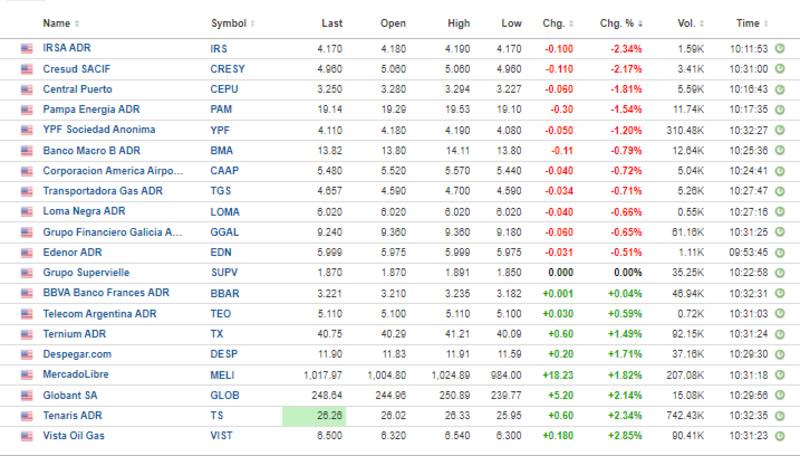The image size is (800, 456).
Task: Sort by the Chg. column header
Action: pyautogui.click(x=557, y=23)
